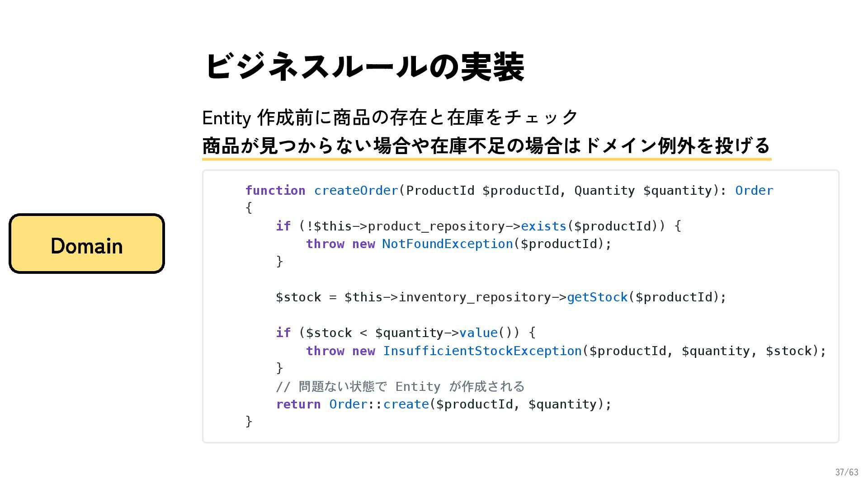Click the slide title ビジネスルールの実装
The image size is (868, 488).
tap(364, 67)
